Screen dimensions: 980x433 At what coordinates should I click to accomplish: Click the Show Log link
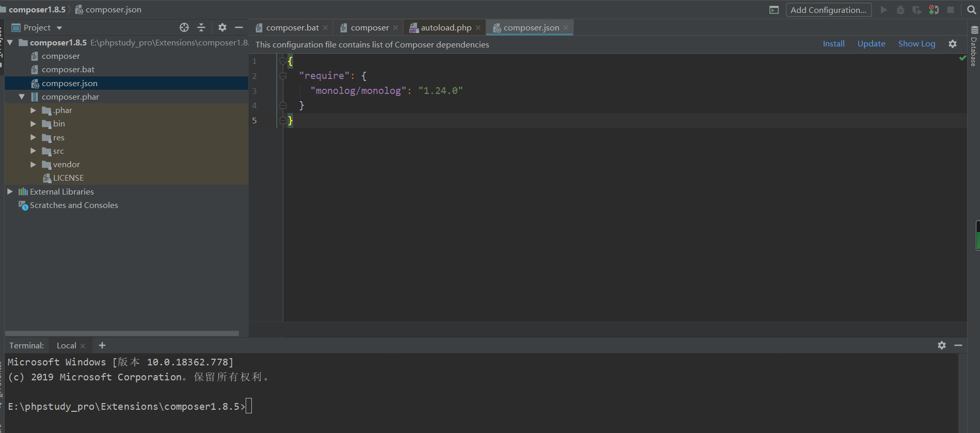pyautogui.click(x=917, y=44)
